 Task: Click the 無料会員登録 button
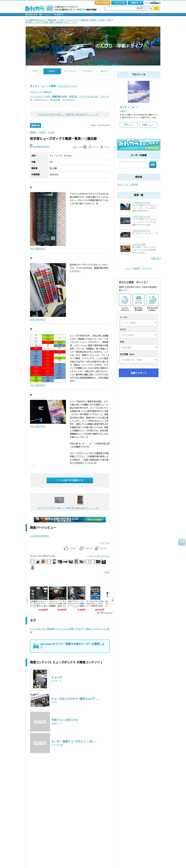102,3
